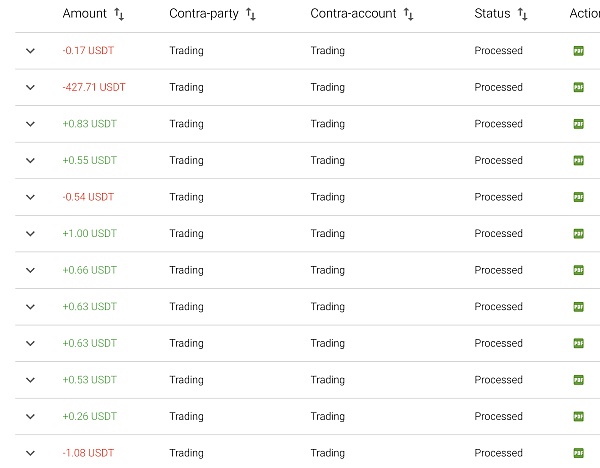
Task: Open PDF receipt for +0.55 USDT row
Action: pos(578,160)
